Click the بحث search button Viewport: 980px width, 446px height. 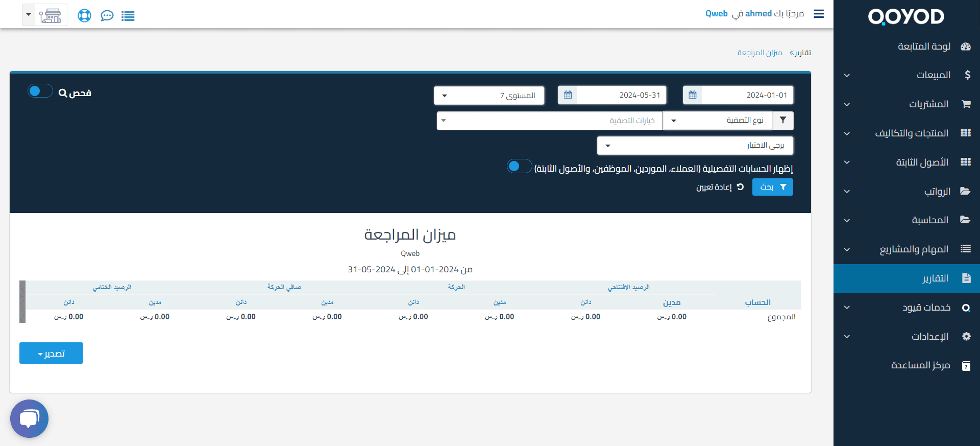(x=773, y=187)
